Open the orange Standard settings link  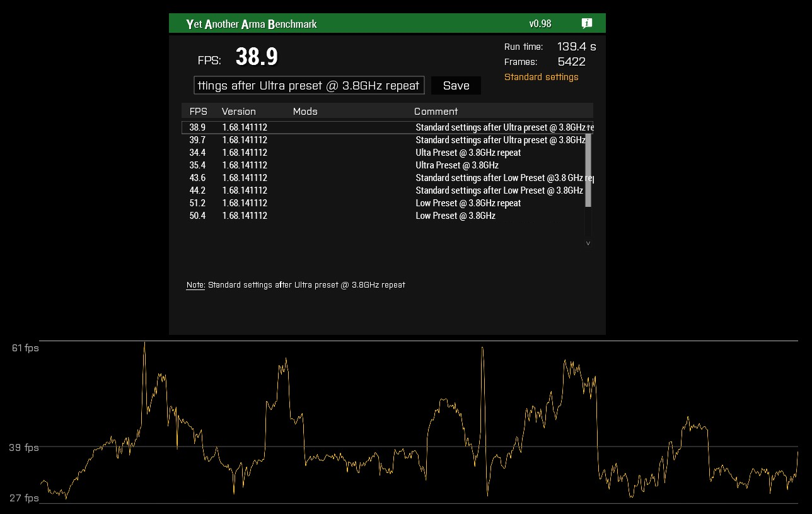[541, 77]
